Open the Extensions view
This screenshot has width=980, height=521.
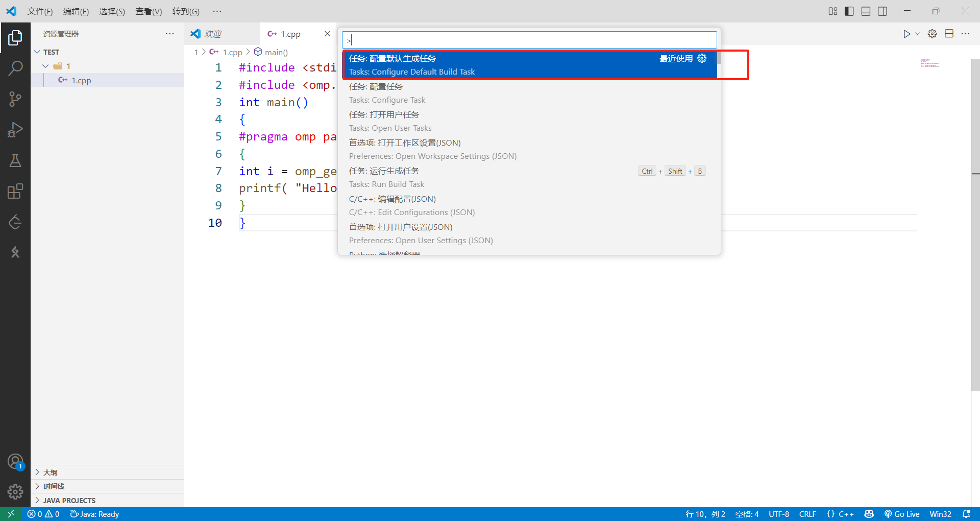click(x=15, y=191)
